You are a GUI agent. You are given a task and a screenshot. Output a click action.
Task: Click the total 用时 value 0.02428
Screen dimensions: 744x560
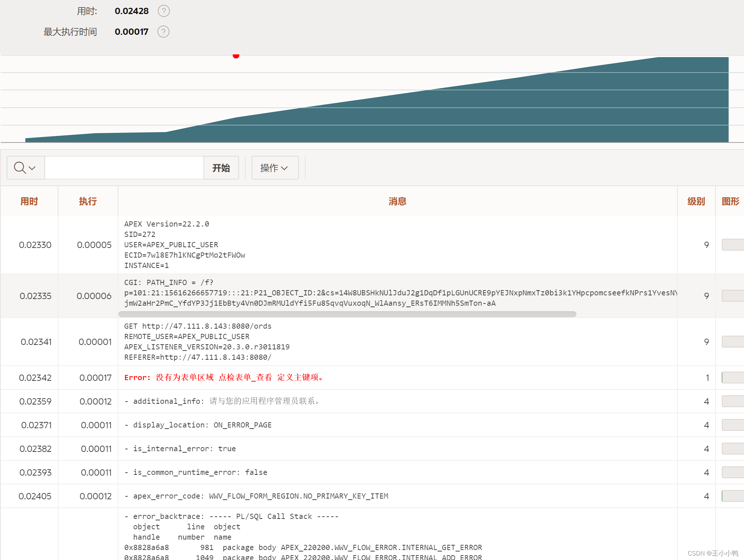coord(132,11)
